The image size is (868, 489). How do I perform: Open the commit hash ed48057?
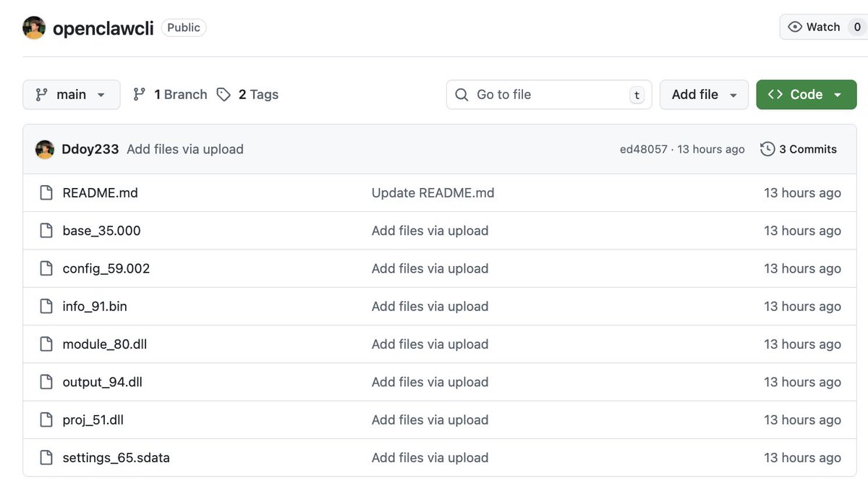(644, 149)
